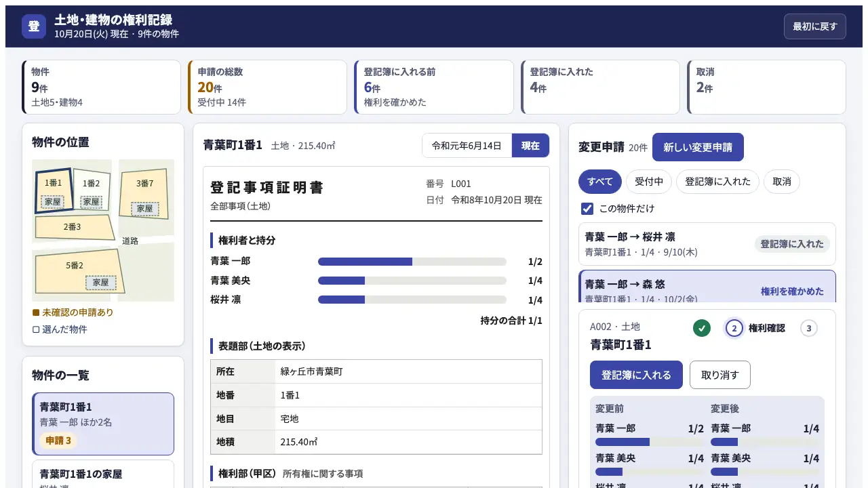
Task: Create 新しい変更申請
Action: tap(698, 147)
